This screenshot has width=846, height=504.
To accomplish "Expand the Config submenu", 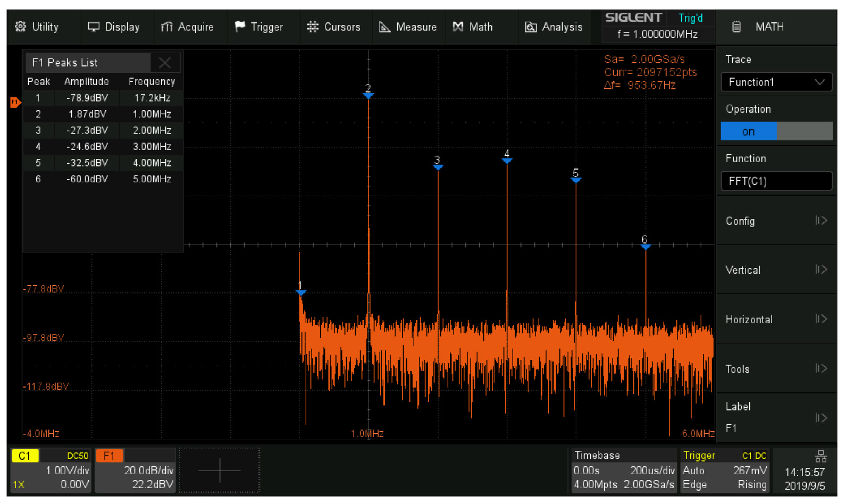I will pos(776,221).
